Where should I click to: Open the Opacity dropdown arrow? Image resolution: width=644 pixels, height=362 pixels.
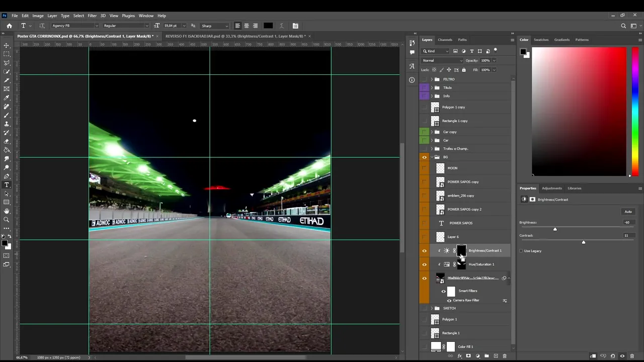coord(494,60)
